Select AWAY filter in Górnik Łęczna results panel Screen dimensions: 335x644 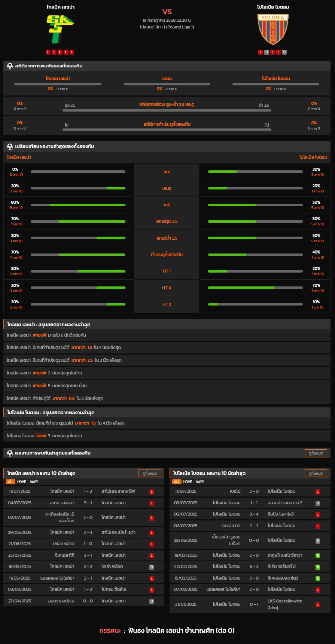click(34, 482)
